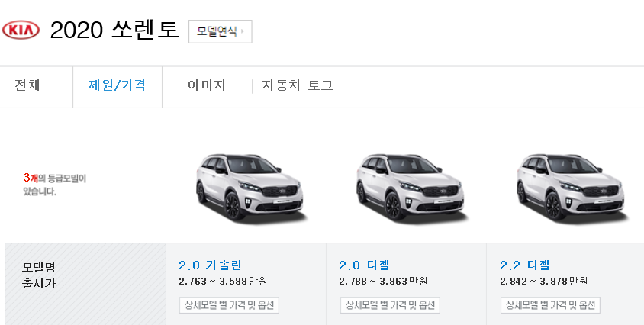Click the 2,763 ~ 3,588만원 price text
Image resolution: width=644 pixels, height=325 pixels.
click(223, 282)
